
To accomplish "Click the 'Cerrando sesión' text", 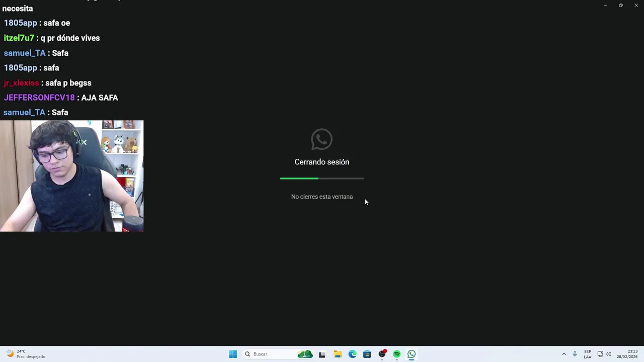I will click(322, 162).
